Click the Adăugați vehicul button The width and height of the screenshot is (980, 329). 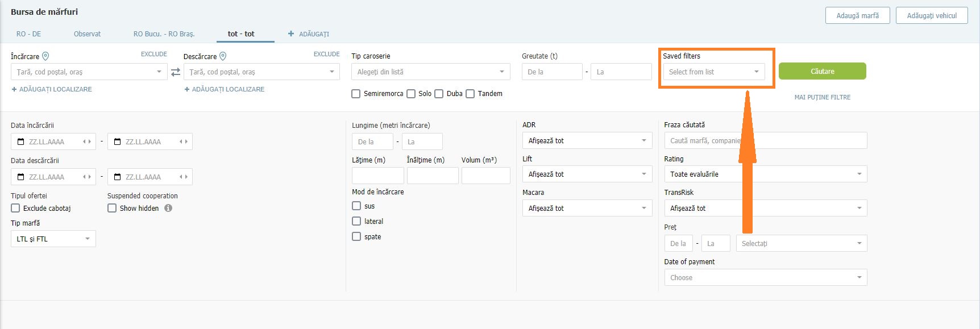coord(932,15)
